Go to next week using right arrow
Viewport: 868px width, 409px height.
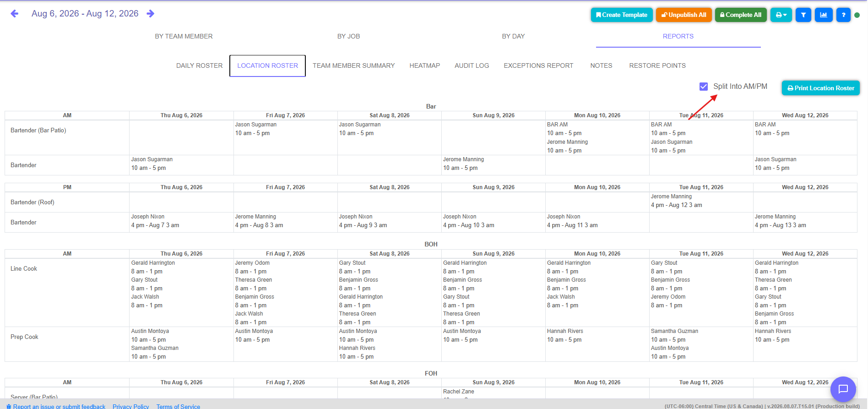coord(150,14)
